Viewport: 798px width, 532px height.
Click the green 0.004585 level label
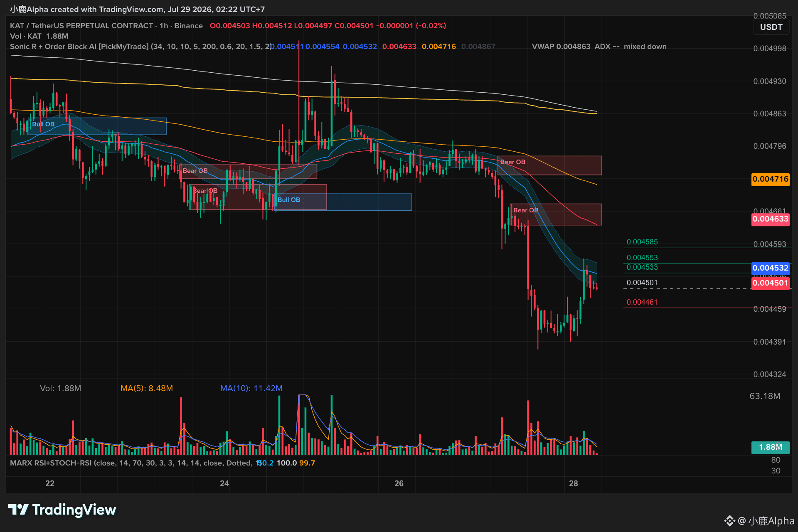642,242
